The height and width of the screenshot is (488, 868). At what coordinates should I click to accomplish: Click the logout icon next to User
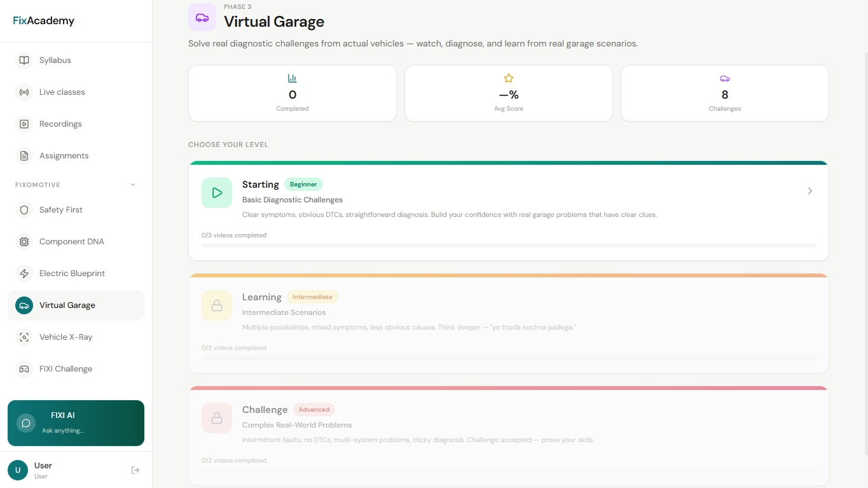pos(135,470)
